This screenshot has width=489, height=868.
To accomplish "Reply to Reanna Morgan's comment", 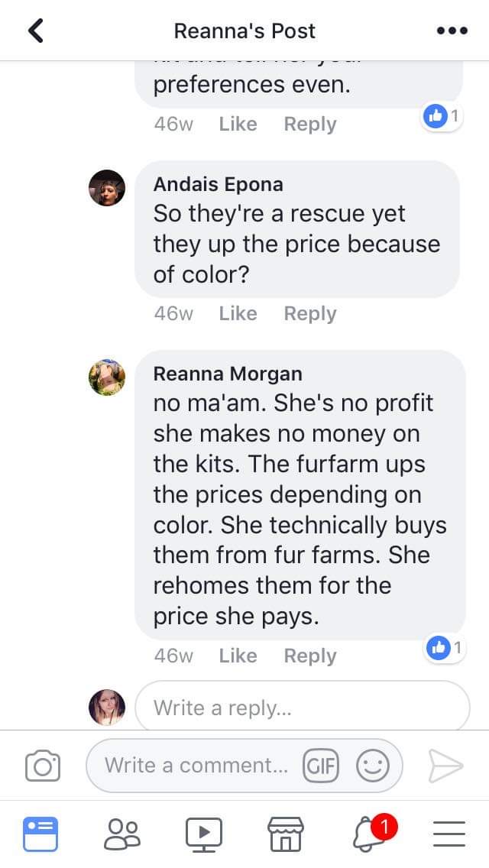I will (x=309, y=656).
